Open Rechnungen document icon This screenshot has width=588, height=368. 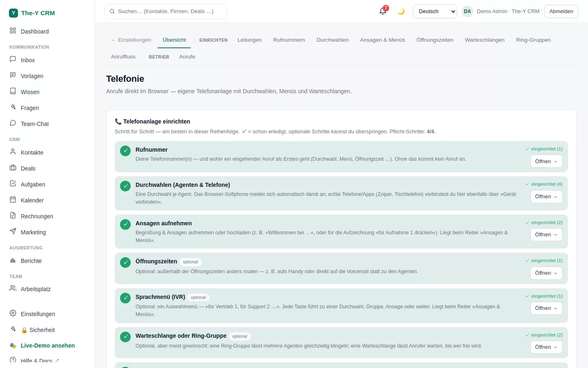point(13,215)
